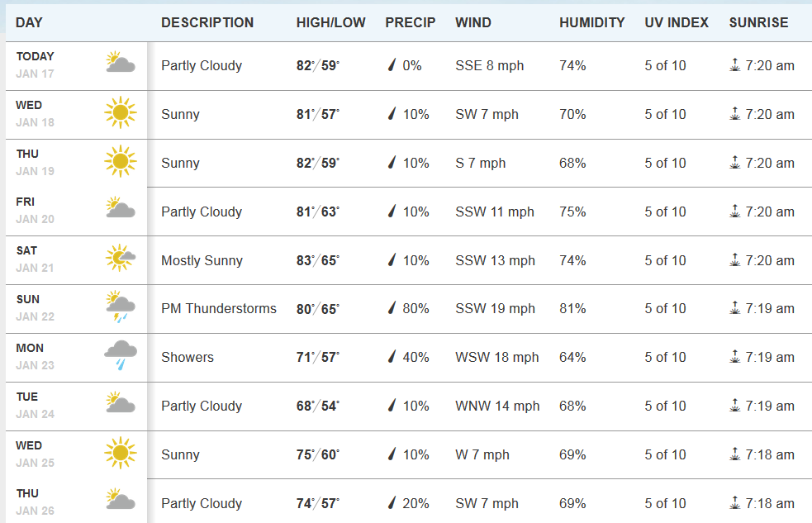Image resolution: width=812 pixels, height=523 pixels.
Task: Click the raindrop icon in Today's precip cell
Action: (x=392, y=66)
